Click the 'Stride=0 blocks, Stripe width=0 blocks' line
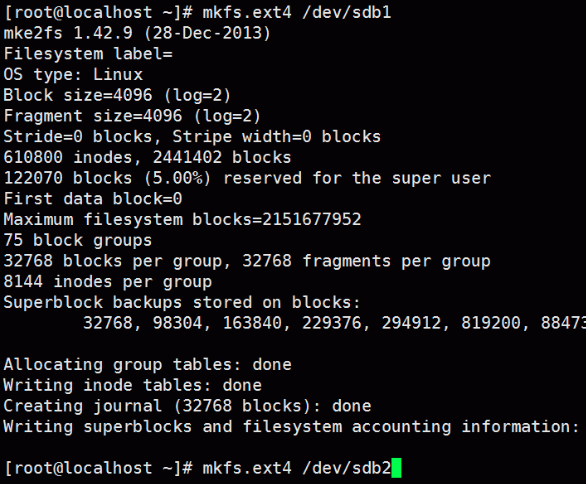 [192, 137]
